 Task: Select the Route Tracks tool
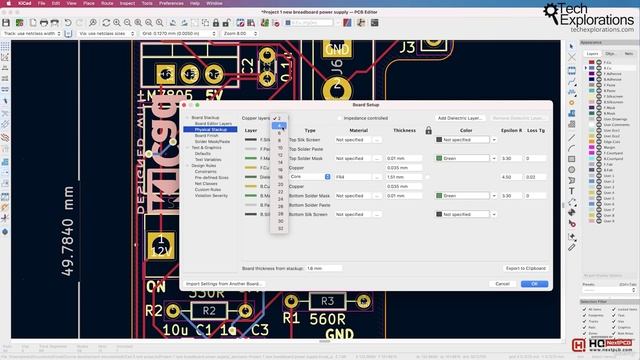[571, 81]
